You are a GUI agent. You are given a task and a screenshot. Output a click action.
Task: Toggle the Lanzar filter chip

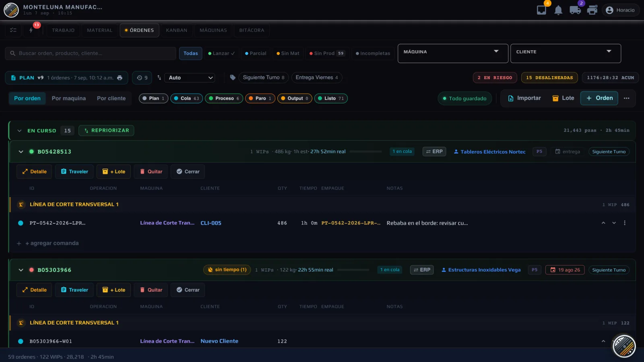pyautogui.click(x=221, y=53)
